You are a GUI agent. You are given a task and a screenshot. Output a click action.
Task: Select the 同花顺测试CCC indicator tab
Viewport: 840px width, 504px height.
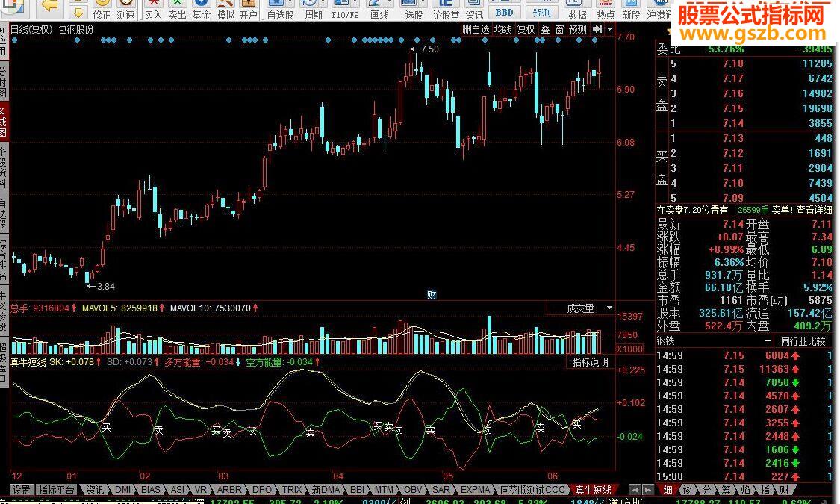pyautogui.click(x=532, y=490)
